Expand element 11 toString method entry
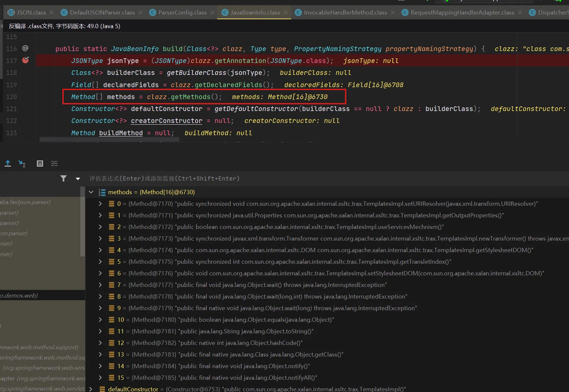Viewport: 569px width, 392px height. pyautogui.click(x=100, y=331)
